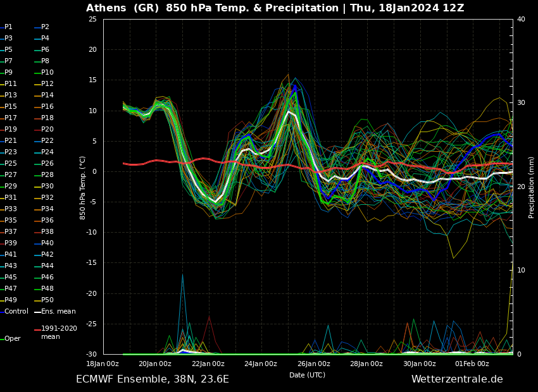Select the P44 legend entry
The width and height of the screenshot is (538, 392).
point(47,266)
